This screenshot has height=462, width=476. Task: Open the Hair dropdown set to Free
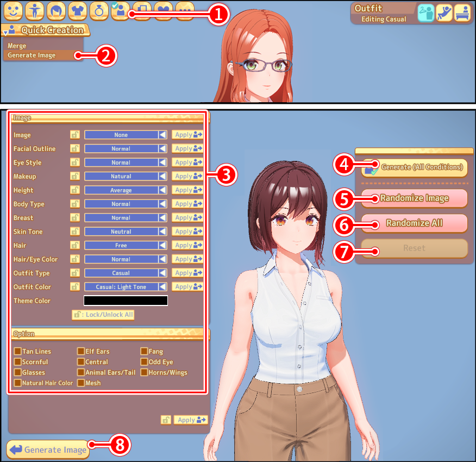[x=126, y=246]
